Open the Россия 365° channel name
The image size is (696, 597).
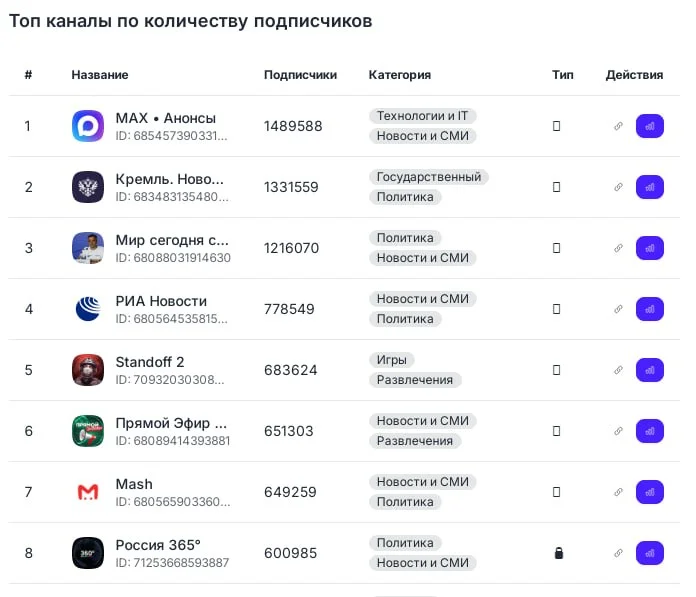click(x=158, y=545)
